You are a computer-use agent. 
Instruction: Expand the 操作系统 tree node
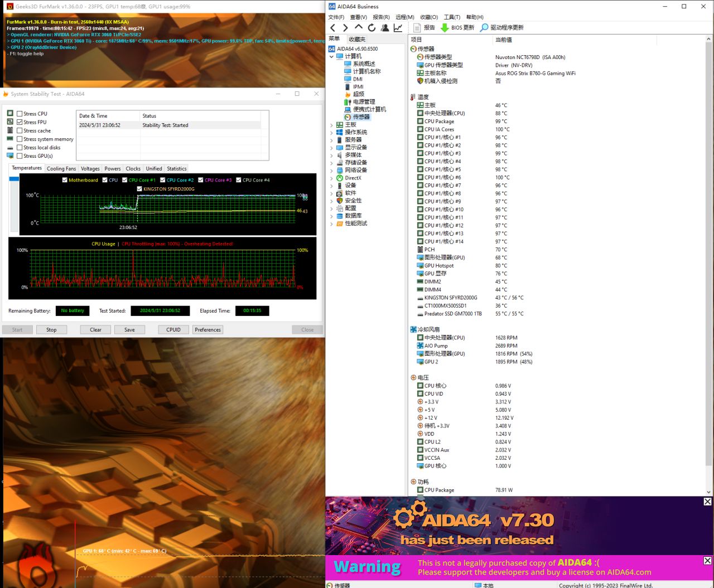click(331, 132)
